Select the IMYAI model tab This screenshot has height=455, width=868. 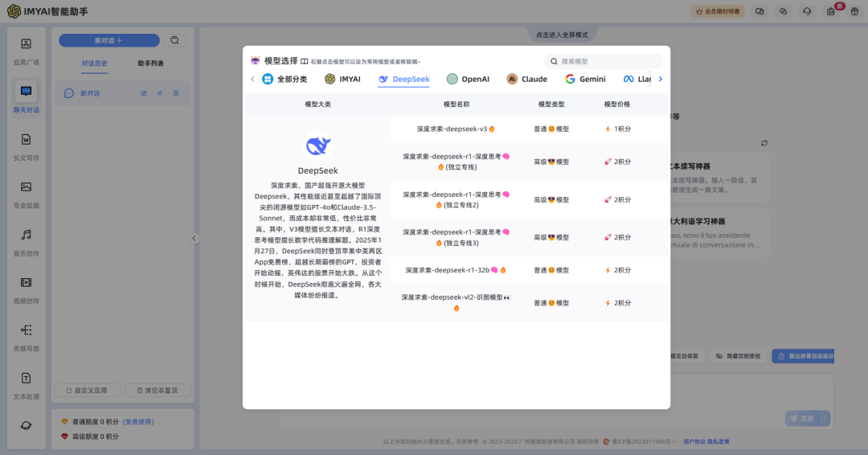click(342, 79)
